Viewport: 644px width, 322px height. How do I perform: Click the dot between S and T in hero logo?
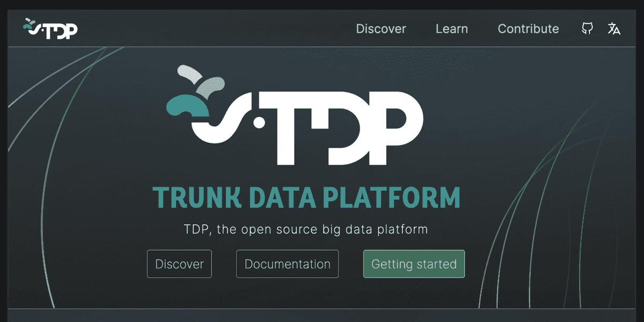[x=259, y=124]
